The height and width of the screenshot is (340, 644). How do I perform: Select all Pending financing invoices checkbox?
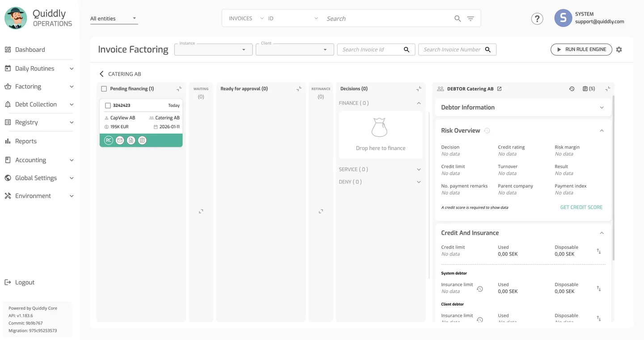104,89
